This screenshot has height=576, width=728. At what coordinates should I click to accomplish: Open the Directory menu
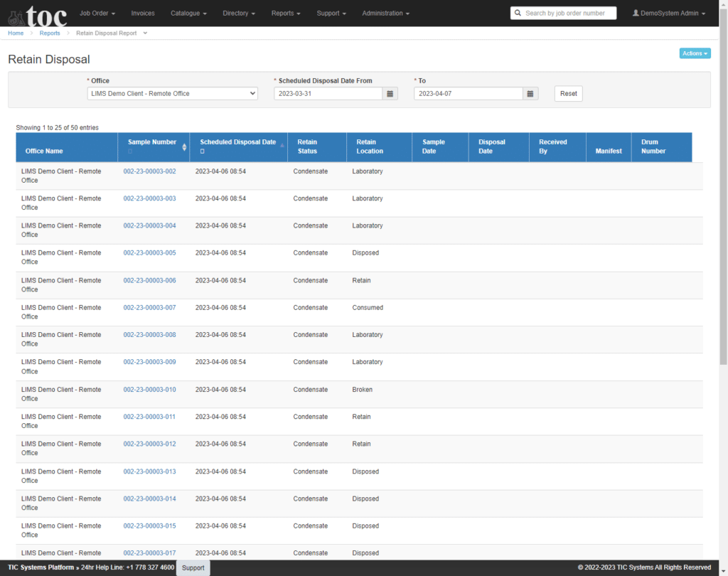tap(239, 13)
